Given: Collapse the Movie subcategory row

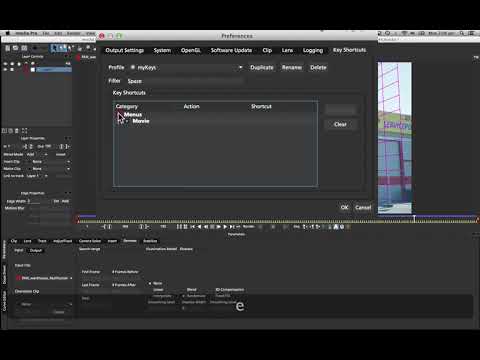Looking at the screenshot, I should pos(127,121).
